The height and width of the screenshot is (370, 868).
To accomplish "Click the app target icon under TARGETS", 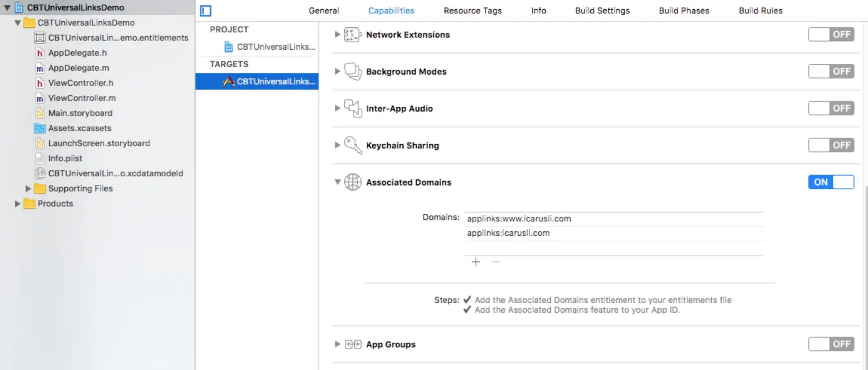I will [x=229, y=82].
